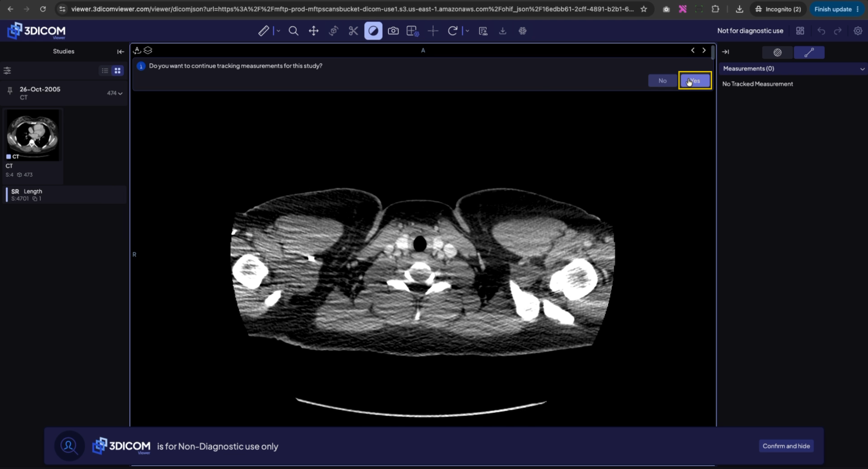
Task: Open the report/patient info icon
Action: (483, 31)
